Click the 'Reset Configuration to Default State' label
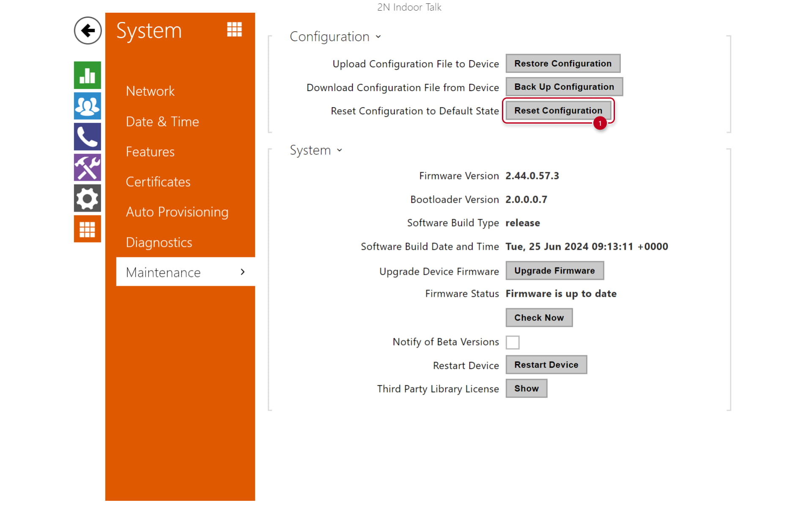 [414, 111]
